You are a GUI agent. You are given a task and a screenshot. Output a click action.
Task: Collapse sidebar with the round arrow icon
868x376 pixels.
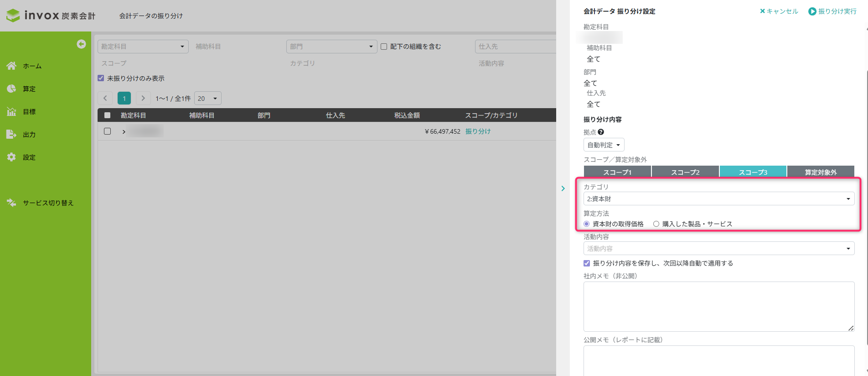tap(81, 44)
